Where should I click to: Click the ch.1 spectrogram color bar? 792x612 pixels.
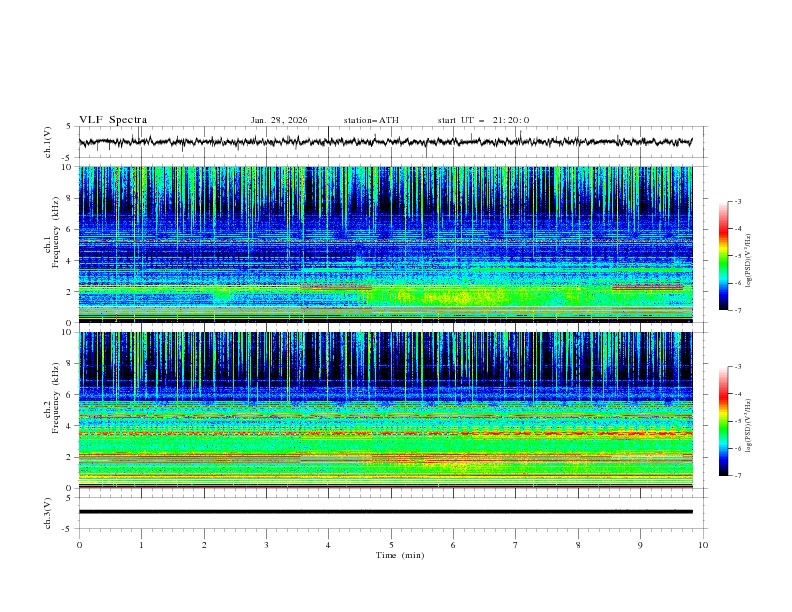point(723,256)
